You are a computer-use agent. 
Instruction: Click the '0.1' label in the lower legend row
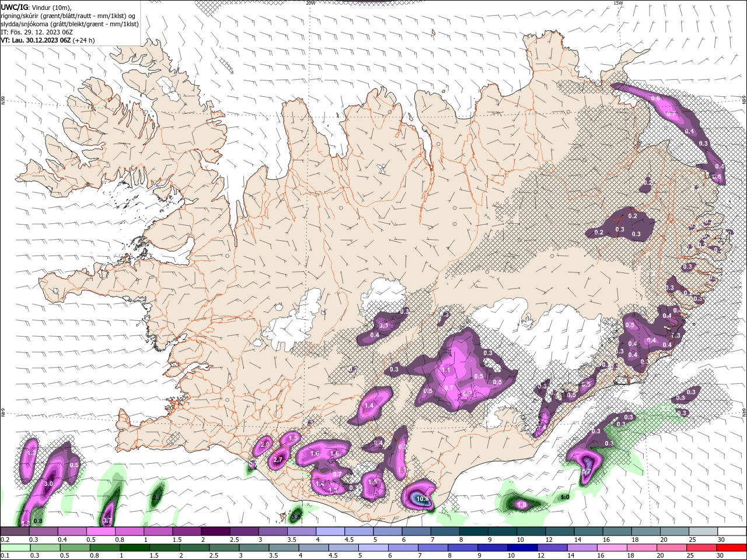(5, 556)
